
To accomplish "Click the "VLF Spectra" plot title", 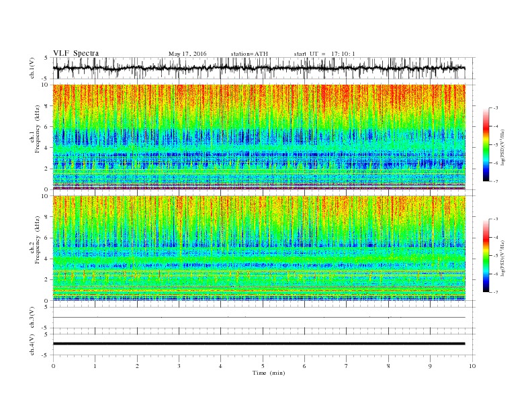I will [76, 53].
